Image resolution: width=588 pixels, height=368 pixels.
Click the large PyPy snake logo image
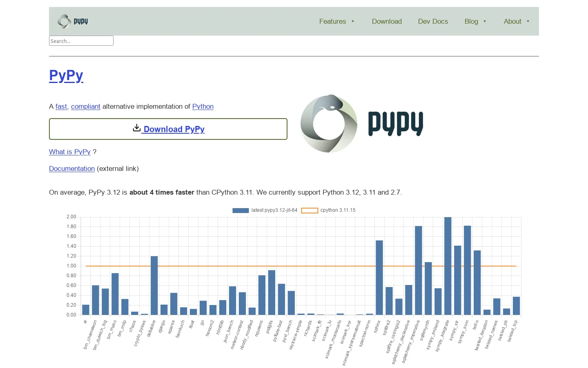(x=362, y=124)
